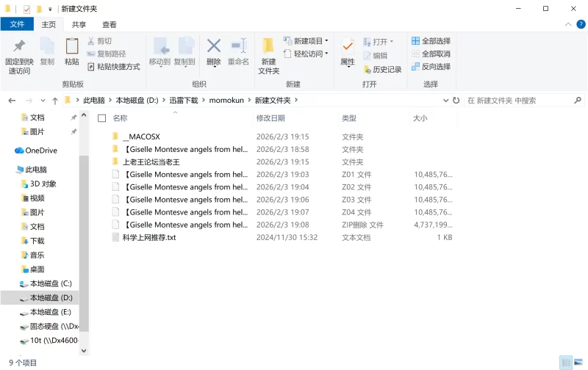Click Edit in the Open group
Image resolution: width=588 pixels, height=370 pixels.
click(x=375, y=55)
